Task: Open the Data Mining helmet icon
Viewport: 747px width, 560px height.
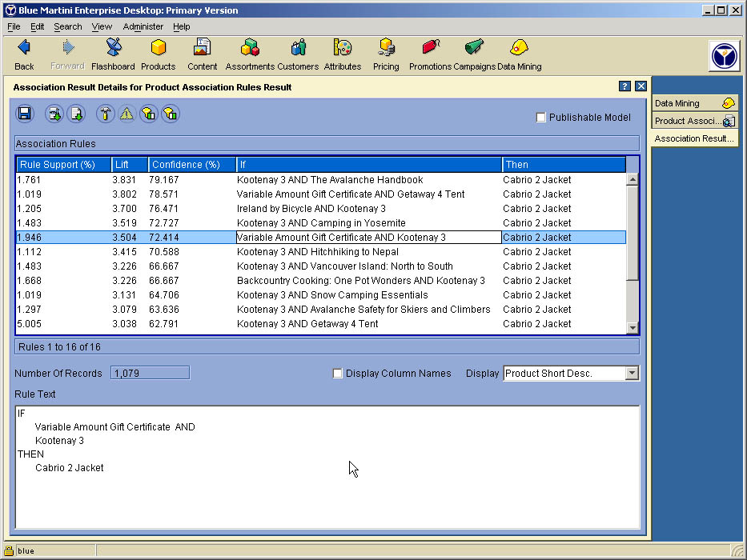Action: click(519, 47)
